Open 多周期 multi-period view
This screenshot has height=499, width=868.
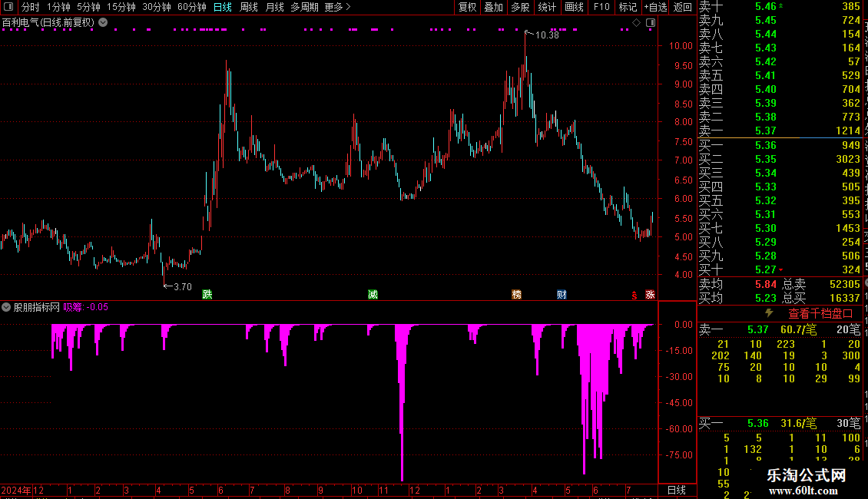tap(304, 7)
